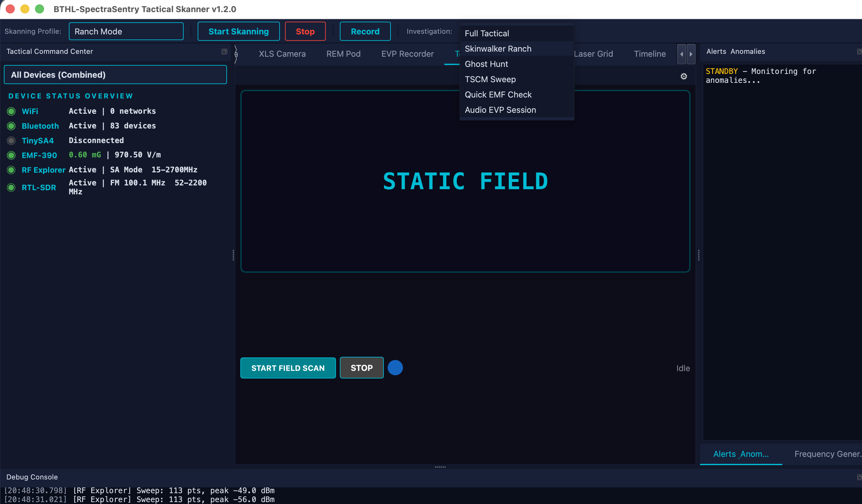Click the 20:48:31.021 debug log line
862x504 pixels.
click(x=139, y=500)
